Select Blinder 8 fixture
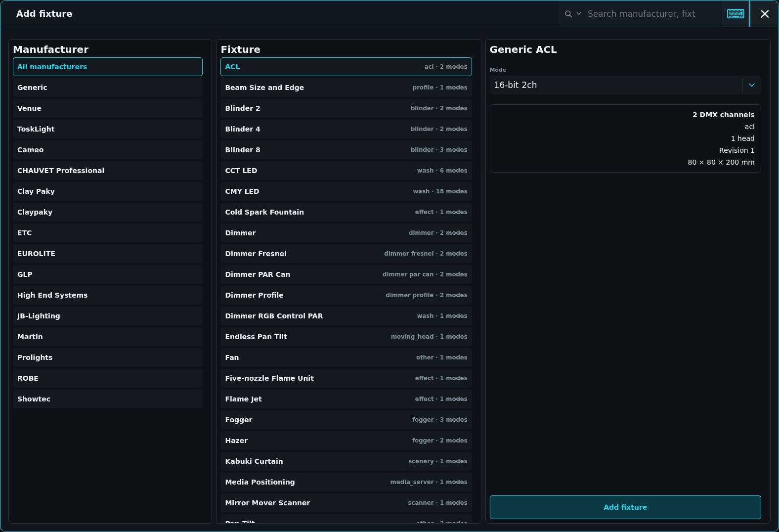 tap(346, 150)
